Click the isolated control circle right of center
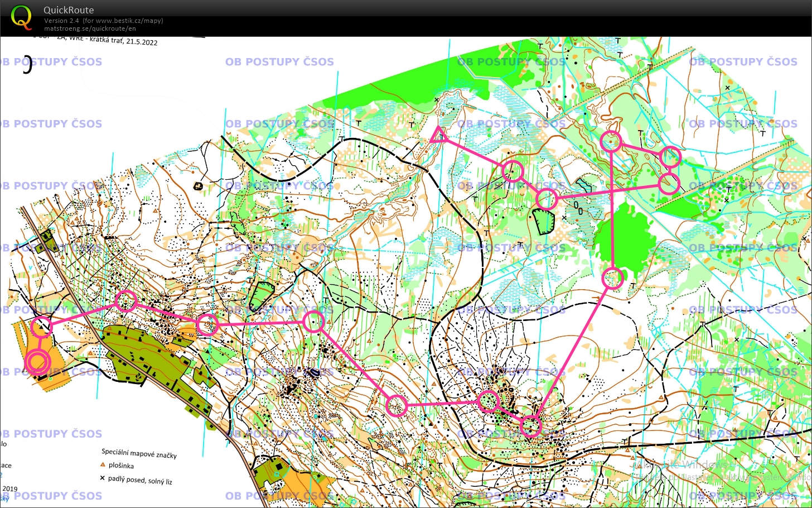The height and width of the screenshot is (508, 812). click(612, 279)
